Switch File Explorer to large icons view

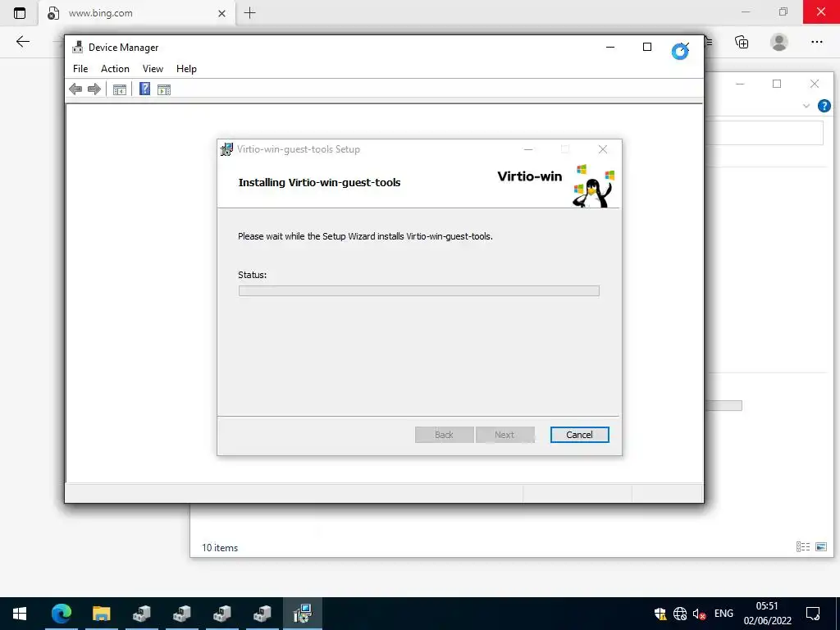pos(820,546)
